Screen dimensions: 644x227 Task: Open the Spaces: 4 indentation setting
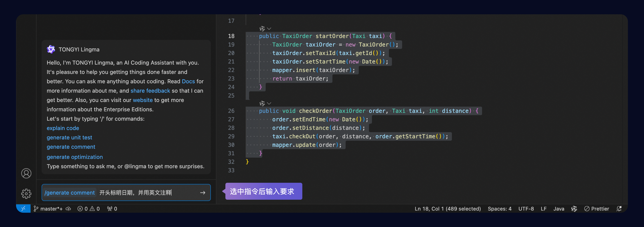coord(499,209)
